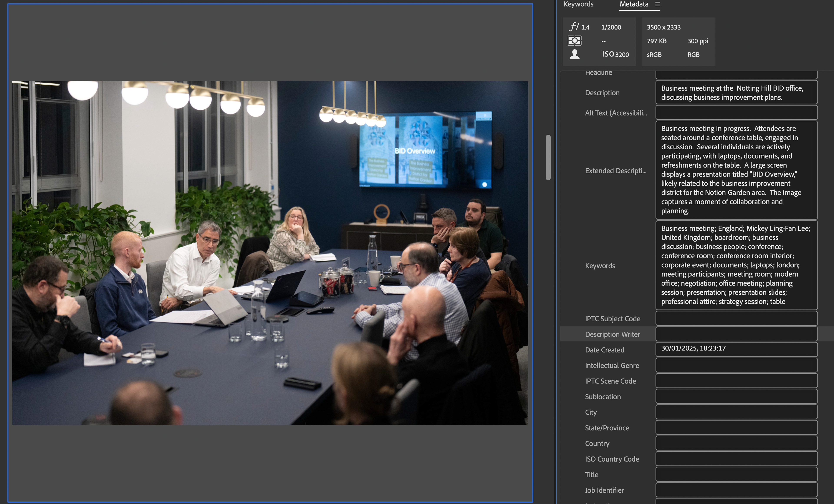Click the metadata panel vertical scrollbar

548,158
